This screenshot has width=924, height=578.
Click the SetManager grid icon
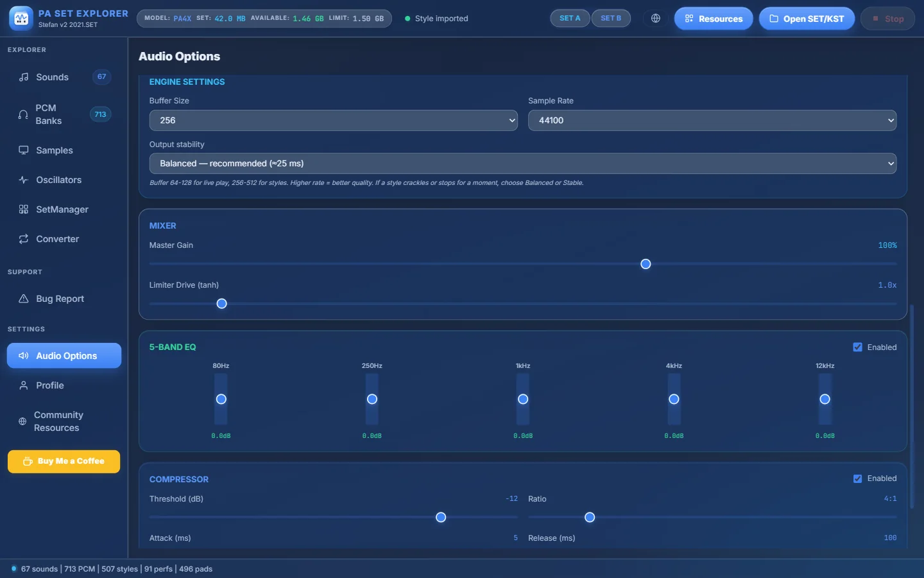[x=24, y=209]
